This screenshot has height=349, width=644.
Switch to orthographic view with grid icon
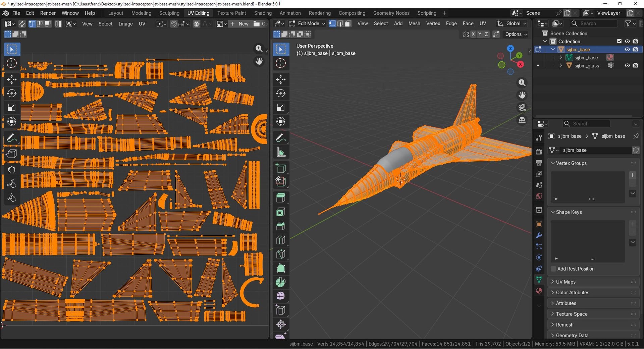[522, 120]
